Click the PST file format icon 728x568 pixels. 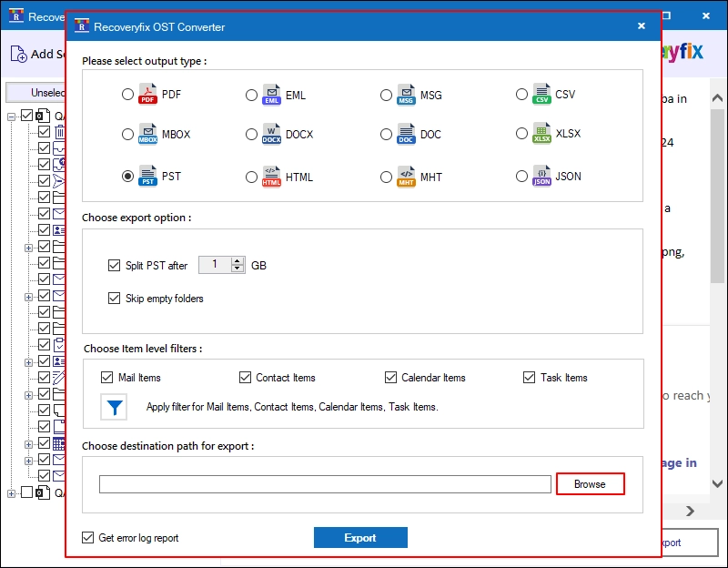[x=147, y=176]
